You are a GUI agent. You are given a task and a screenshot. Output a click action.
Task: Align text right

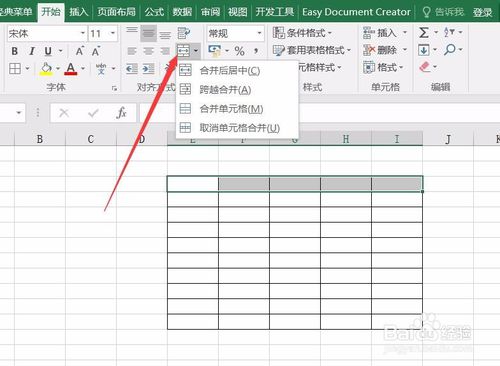click(165, 51)
